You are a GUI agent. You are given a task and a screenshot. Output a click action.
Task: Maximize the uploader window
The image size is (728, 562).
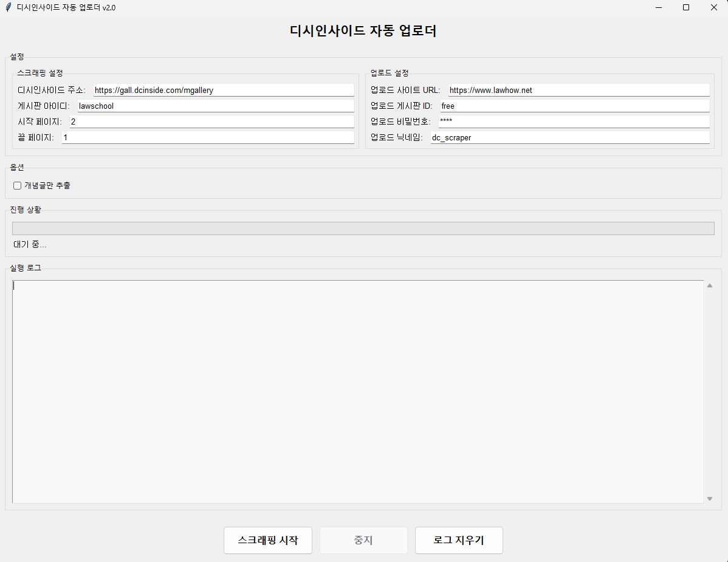point(686,7)
